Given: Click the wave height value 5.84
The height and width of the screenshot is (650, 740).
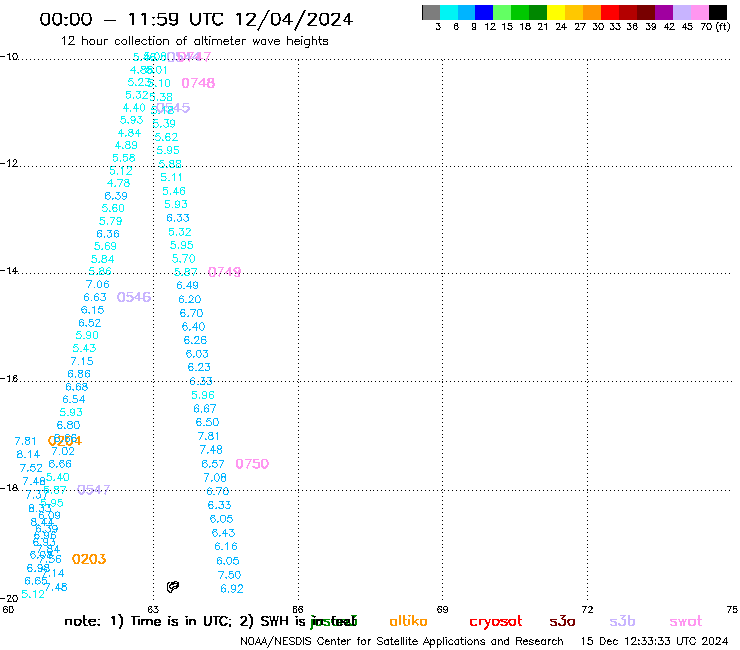Looking at the screenshot, I should pyautogui.click(x=102, y=259).
